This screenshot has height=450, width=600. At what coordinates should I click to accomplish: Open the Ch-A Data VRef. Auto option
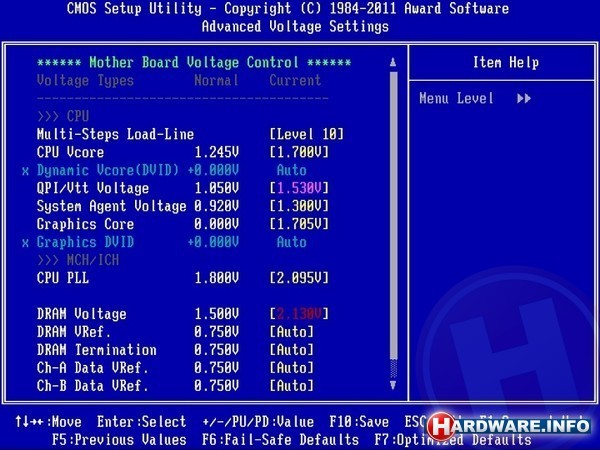click(291, 368)
